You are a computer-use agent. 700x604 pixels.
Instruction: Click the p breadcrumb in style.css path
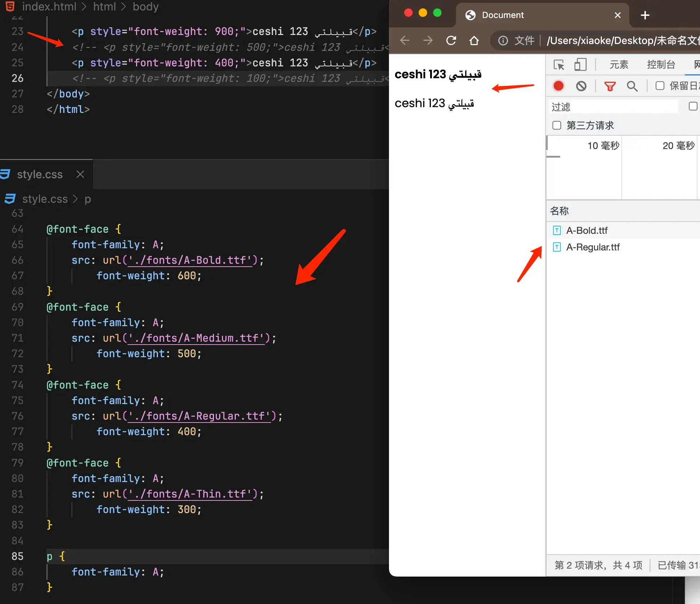pos(88,199)
